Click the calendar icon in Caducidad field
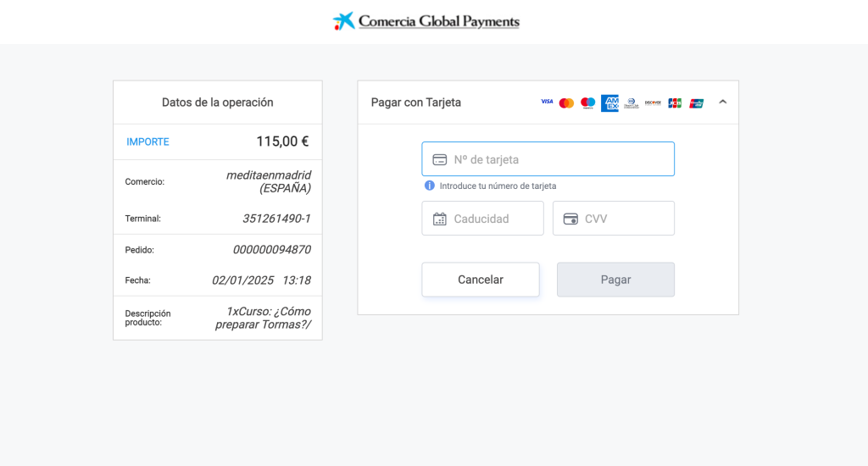This screenshot has height=466, width=868. (440, 219)
